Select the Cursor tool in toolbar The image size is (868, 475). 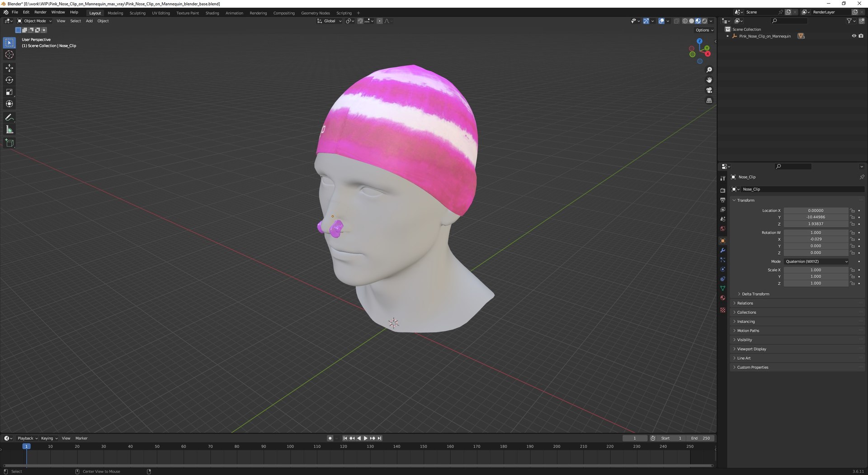click(9, 55)
